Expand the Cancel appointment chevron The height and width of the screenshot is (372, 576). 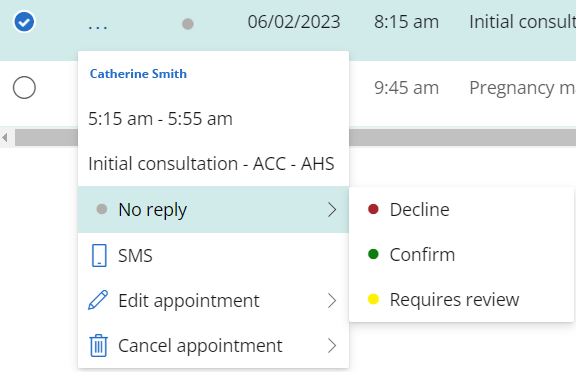tap(332, 346)
